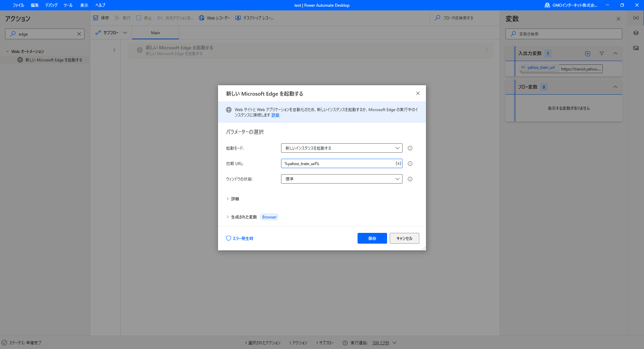Open the ウィンドウの状態 dropdown
Viewport: 644px width, 349px height.
[x=341, y=179]
